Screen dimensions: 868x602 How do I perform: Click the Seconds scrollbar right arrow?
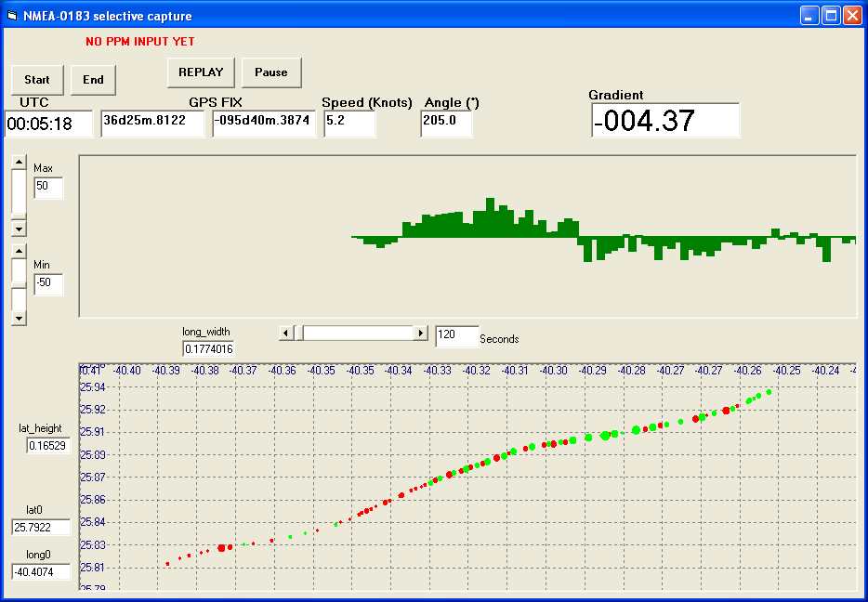tap(420, 333)
